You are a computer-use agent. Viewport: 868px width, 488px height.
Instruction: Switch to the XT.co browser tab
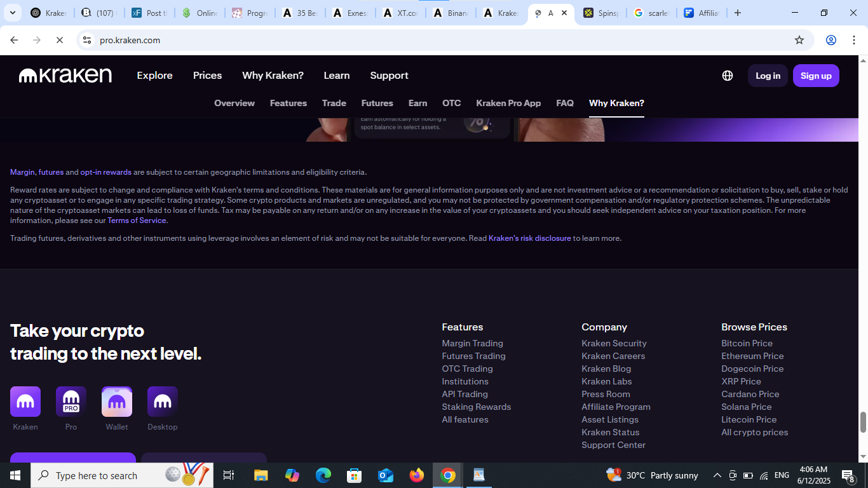[402, 13]
